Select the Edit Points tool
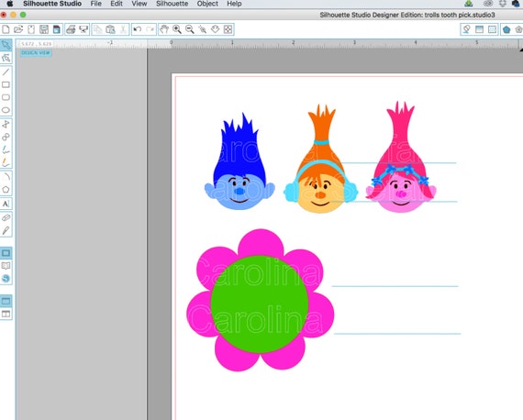 [6, 58]
